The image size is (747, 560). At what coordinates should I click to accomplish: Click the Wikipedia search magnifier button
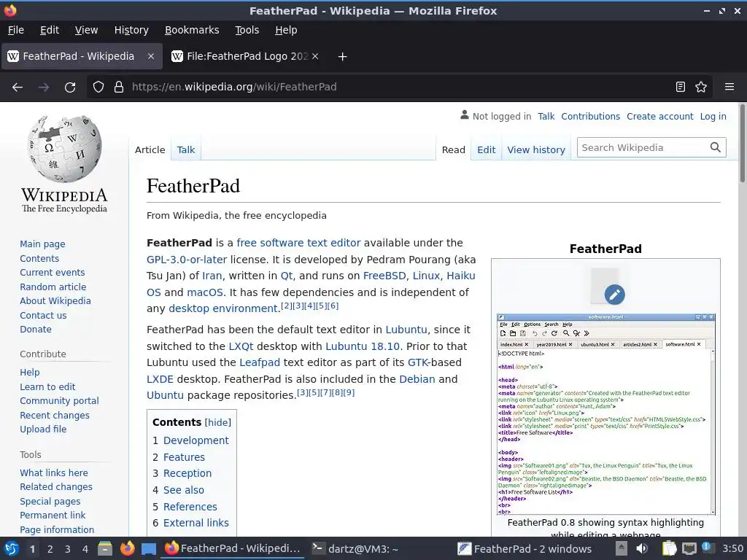[x=715, y=147]
